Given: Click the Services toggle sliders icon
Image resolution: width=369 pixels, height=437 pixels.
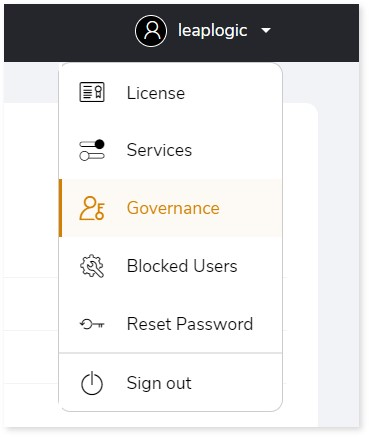Looking at the screenshot, I should (92, 150).
